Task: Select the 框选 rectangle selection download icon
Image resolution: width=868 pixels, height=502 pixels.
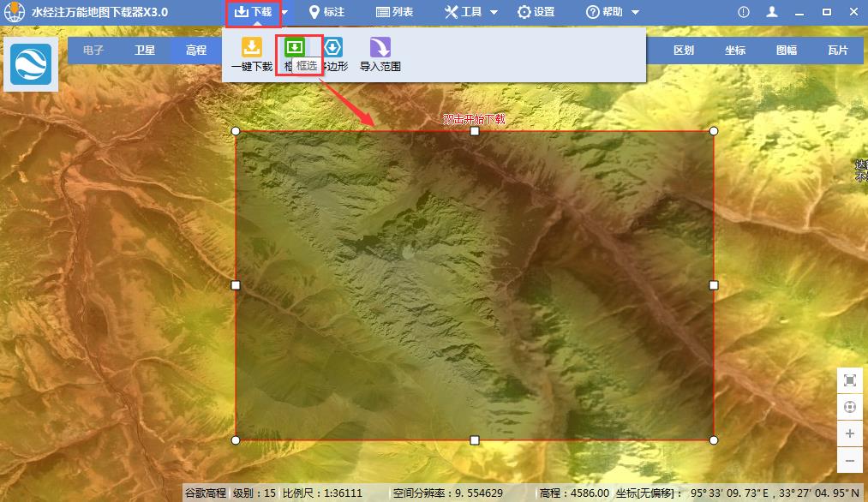Action: click(x=295, y=47)
